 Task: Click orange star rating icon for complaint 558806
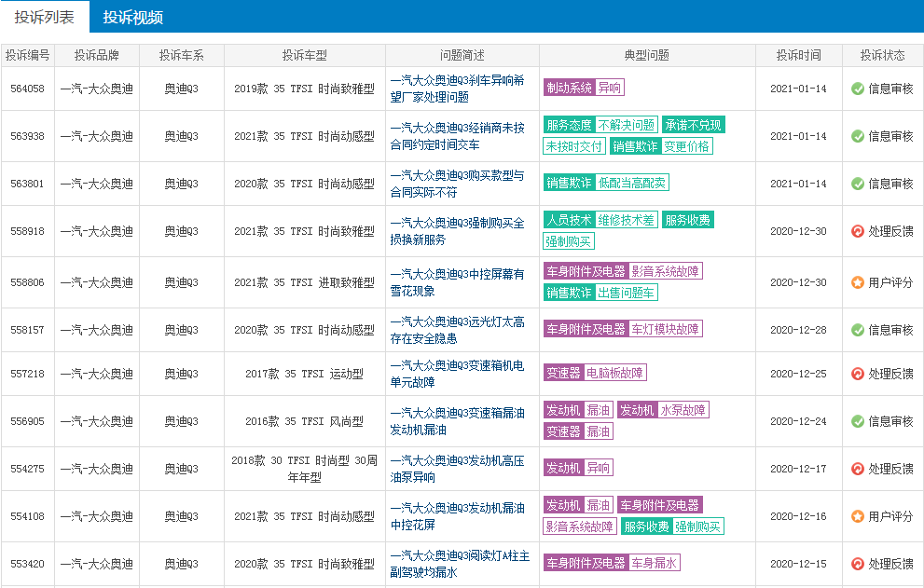coord(858,282)
